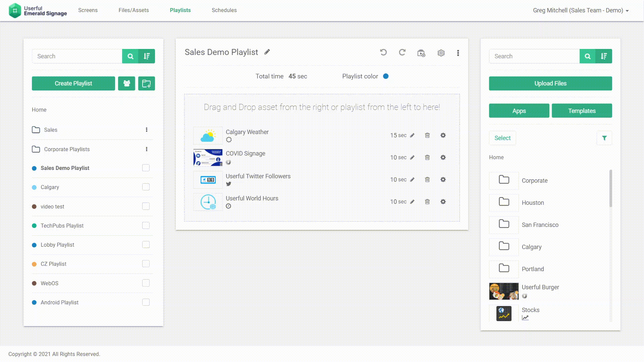
Task: Click the playlist sort order icon
Action: (147, 56)
